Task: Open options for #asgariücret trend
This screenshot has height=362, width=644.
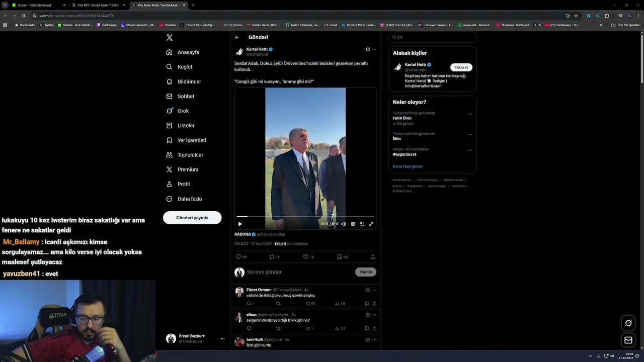Action: click(470, 150)
